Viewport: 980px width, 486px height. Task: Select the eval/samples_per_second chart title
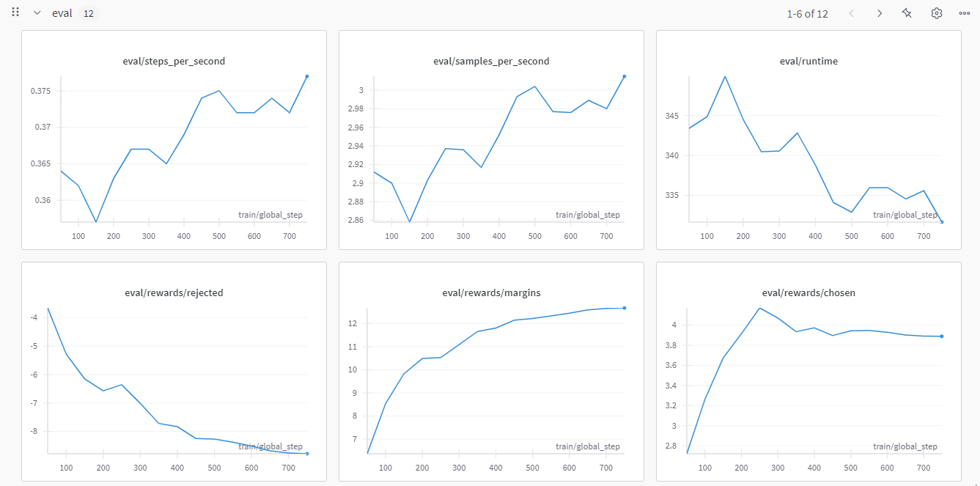(491, 62)
